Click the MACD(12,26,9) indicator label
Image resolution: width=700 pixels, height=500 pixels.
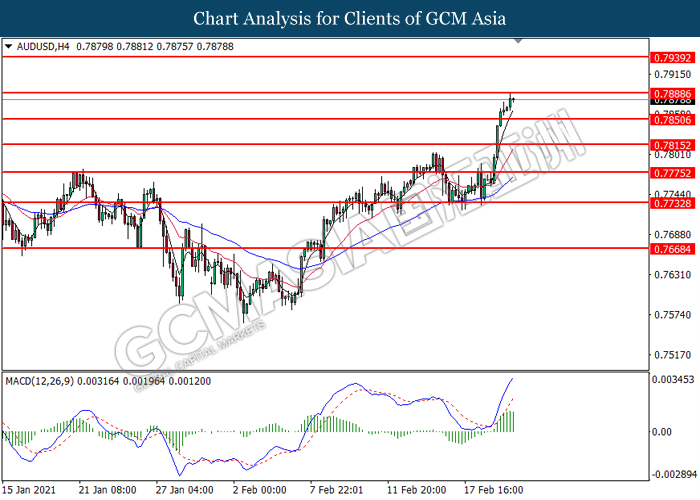(40, 381)
